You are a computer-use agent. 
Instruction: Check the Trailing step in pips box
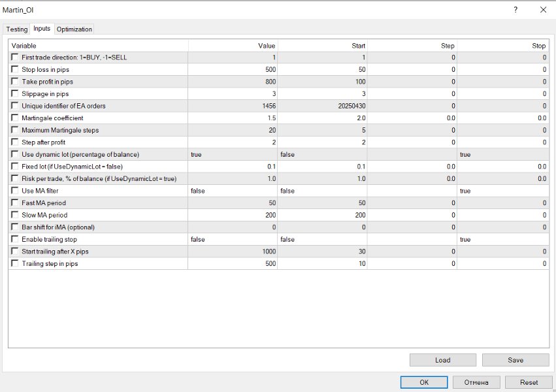14,263
